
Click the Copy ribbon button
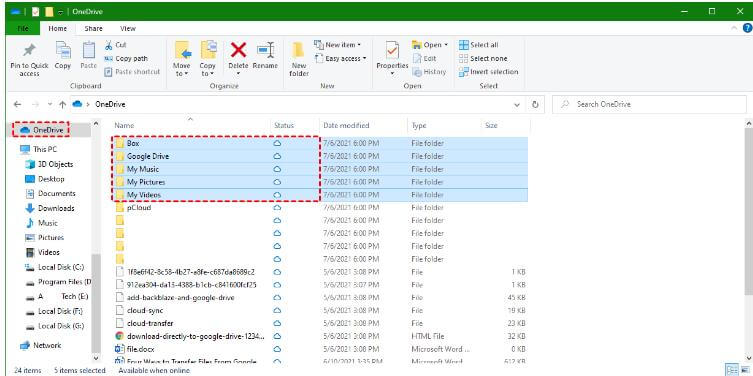pos(63,55)
